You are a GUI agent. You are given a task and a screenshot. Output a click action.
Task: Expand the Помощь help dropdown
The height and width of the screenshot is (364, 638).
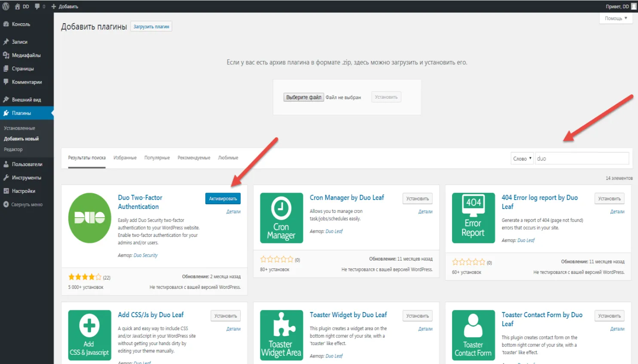coord(616,18)
